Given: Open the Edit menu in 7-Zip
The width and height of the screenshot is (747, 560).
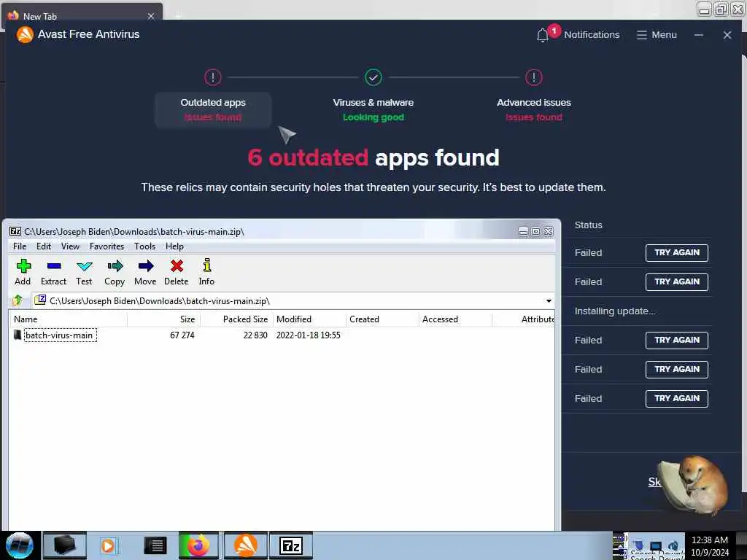Looking at the screenshot, I should [x=43, y=246].
